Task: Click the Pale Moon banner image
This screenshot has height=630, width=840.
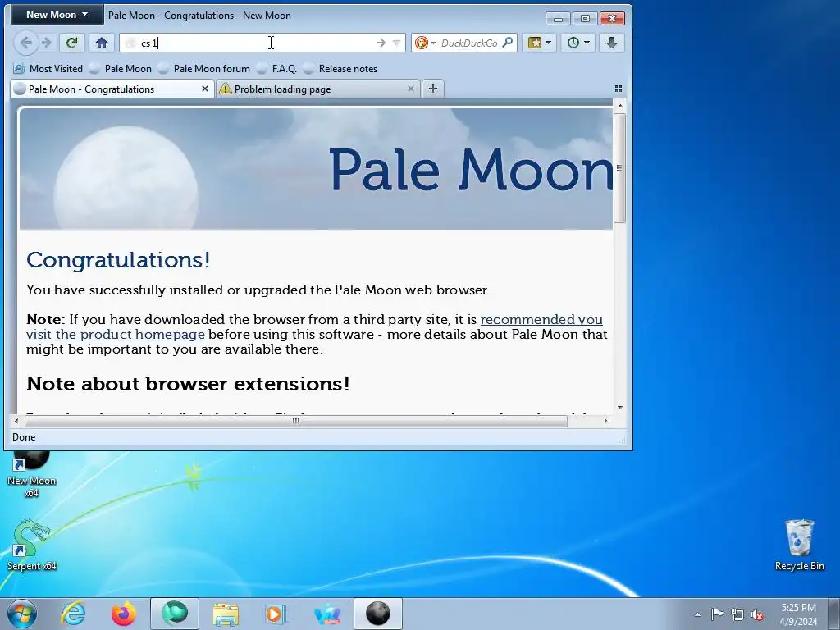Action: (316, 169)
